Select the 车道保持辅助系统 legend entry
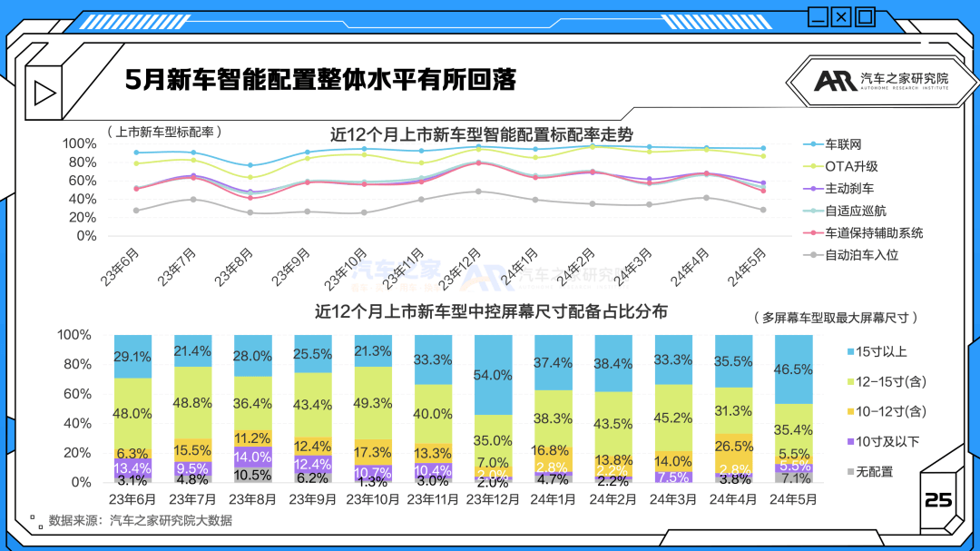Viewport: 980px width, 551px height. [864, 232]
